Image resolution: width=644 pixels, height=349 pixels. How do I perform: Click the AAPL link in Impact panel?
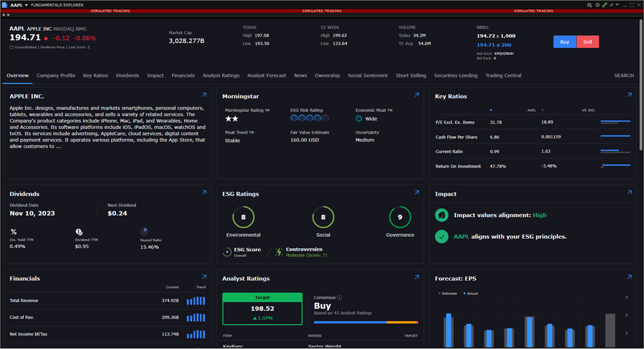point(461,237)
